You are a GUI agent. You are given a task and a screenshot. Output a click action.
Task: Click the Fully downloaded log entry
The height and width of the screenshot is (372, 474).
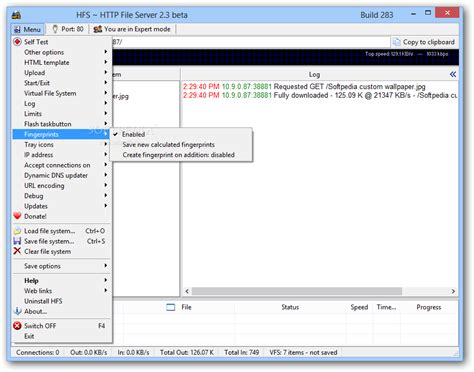[320, 95]
